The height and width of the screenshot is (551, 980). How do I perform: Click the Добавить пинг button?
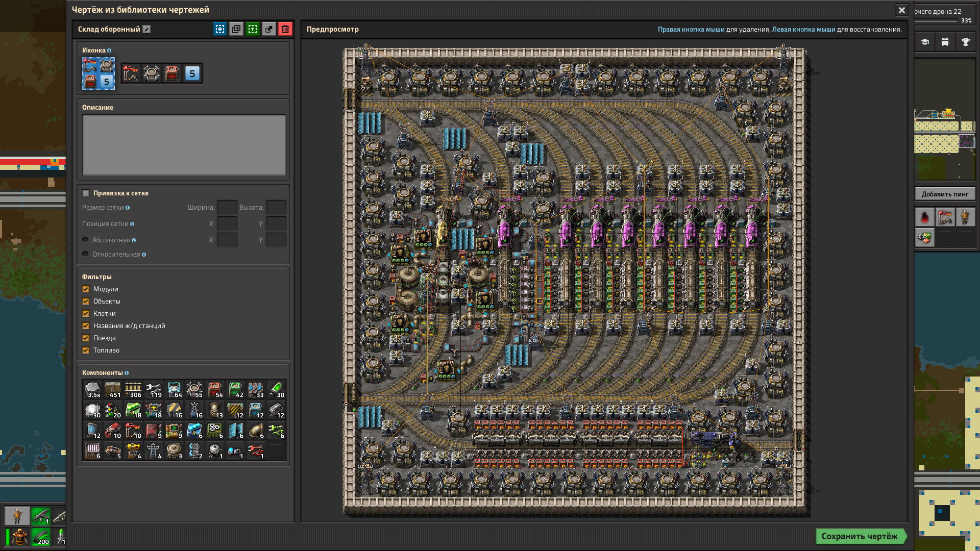[x=945, y=194]
